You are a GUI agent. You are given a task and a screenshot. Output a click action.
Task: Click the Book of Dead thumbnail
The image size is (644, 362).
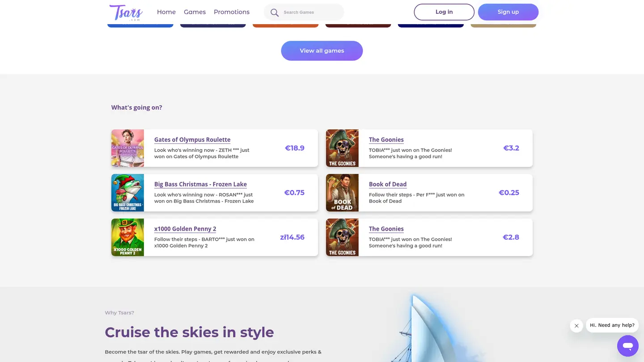click(x=342, y=193)
